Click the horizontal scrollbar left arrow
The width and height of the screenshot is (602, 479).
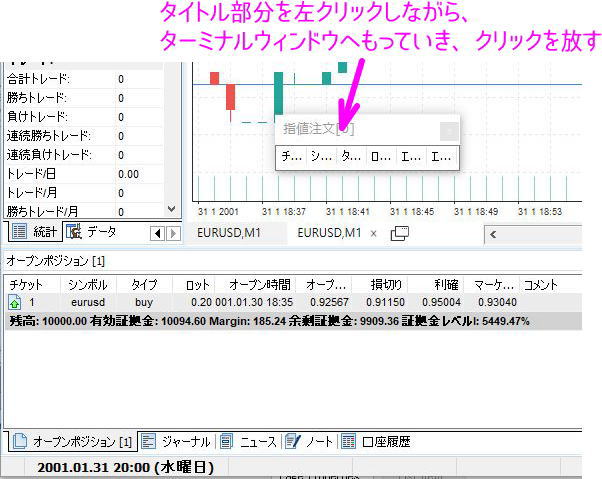(x=493, y=234)
